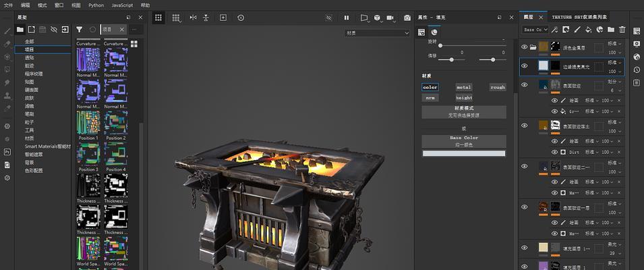Image resolution: width=644 pixels, height=270 pixels.
Task: Add a smart material layer icon
Action: point(599,30)
